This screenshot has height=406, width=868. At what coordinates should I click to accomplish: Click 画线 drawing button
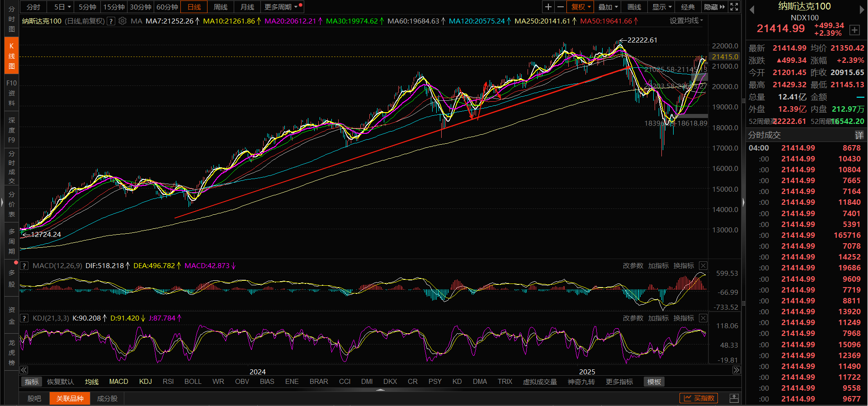point(634,7)
